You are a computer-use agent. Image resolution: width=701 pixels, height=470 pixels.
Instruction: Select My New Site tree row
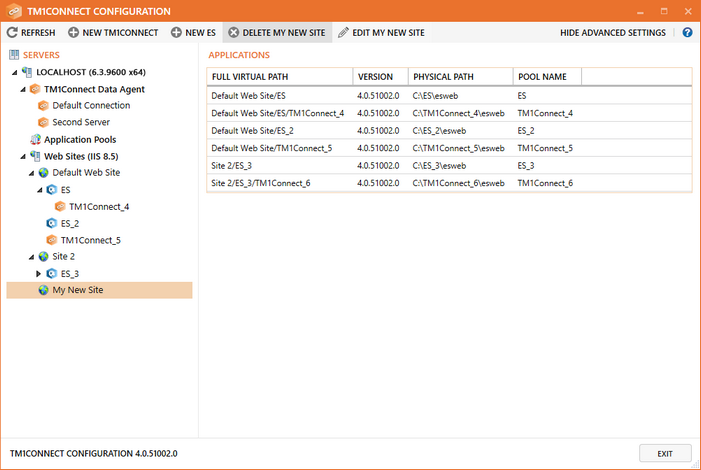[99, 290]
